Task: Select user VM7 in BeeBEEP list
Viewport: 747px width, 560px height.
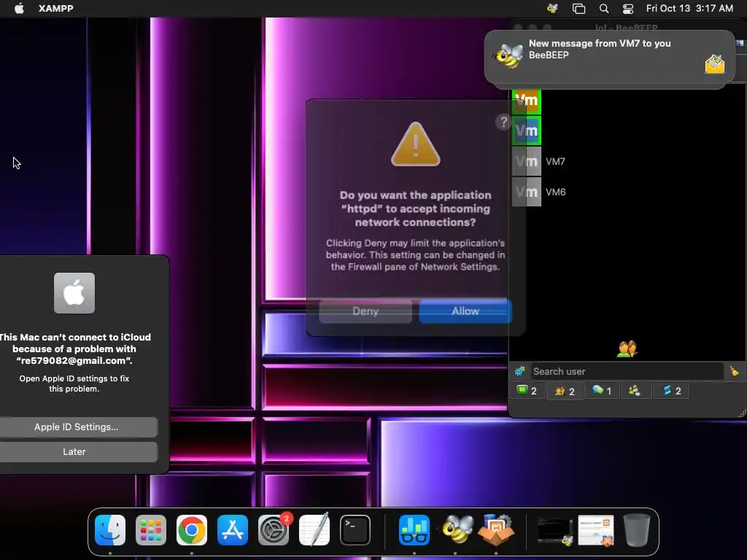Action: (555, 161)
